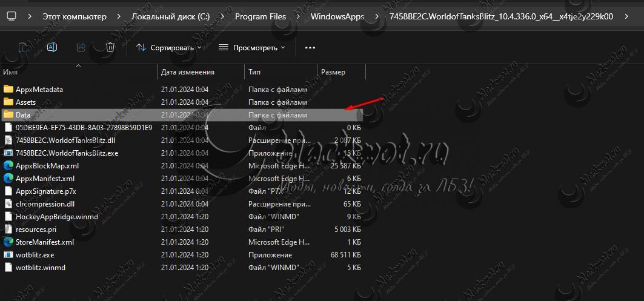This screenshot has width=644, height=301.
Task: Open the Просмотреть view dropdown
Action: pyautogui.click(x=252, y=48)
